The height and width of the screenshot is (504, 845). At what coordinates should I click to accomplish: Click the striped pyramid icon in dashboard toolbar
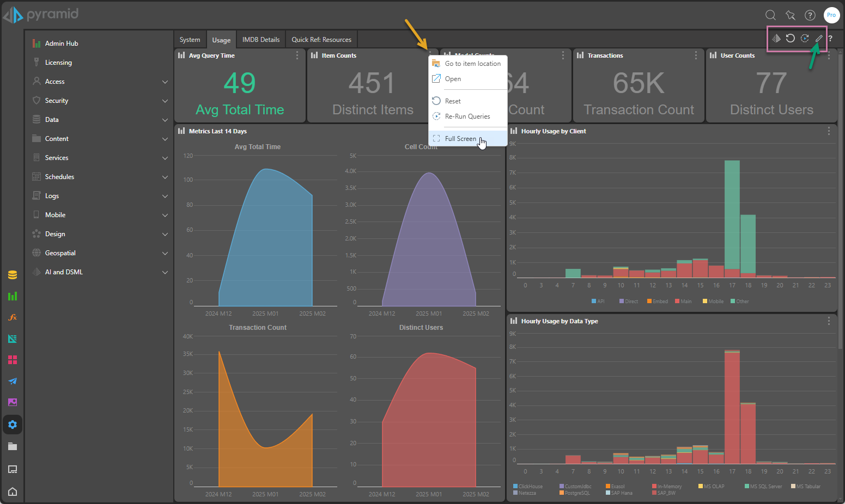776,38
